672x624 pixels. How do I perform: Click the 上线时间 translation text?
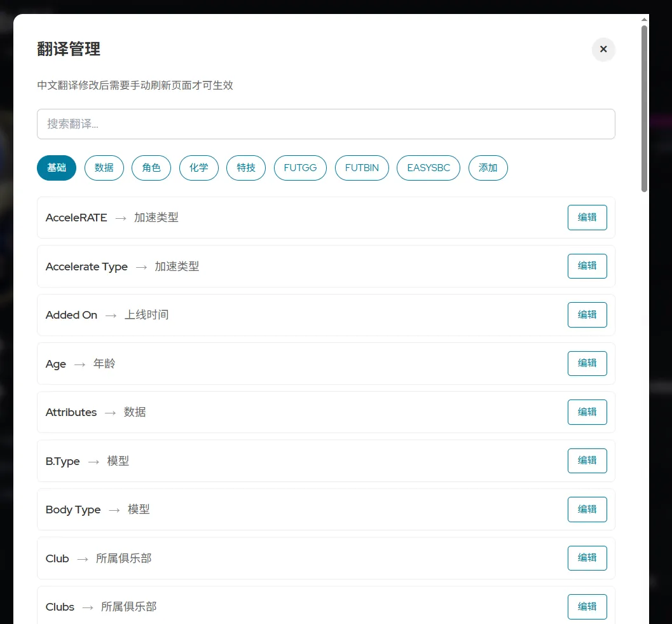pos(147,315)
